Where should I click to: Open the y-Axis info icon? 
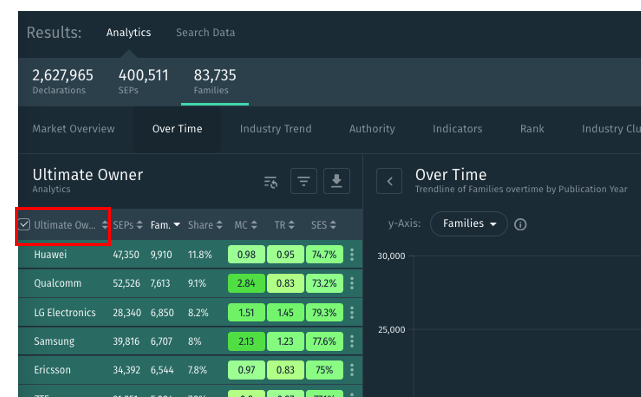pos(520,224)
